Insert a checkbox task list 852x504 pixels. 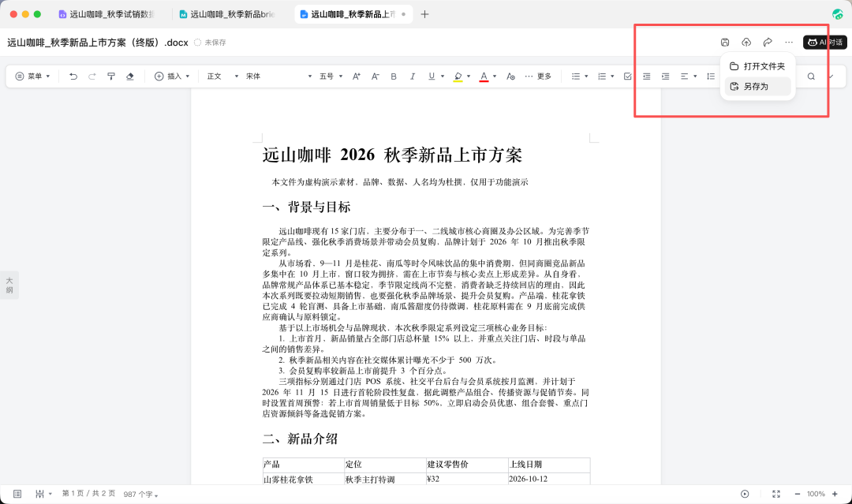[x=628, y=77]
